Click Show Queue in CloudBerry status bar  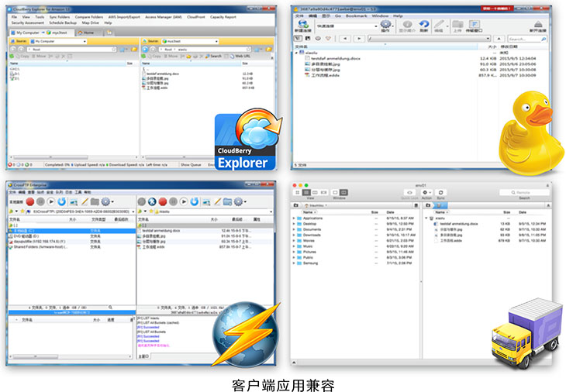[191, 165]
